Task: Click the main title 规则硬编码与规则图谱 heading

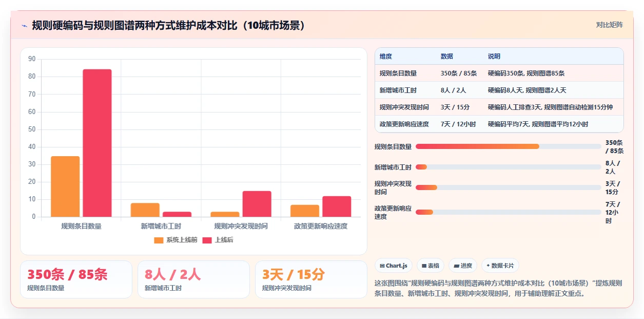Action: point(168,25)
